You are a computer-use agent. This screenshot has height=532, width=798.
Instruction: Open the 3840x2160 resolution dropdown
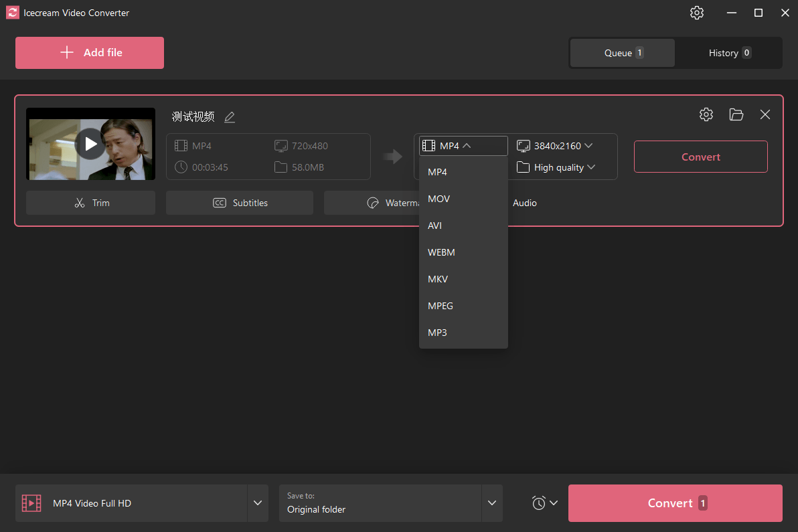555,145
